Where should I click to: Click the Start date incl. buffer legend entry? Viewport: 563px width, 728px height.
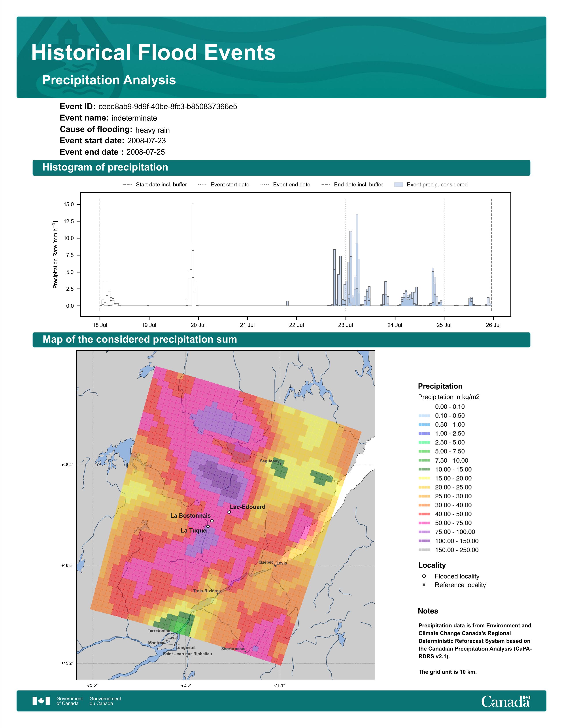tap(155, 185)
